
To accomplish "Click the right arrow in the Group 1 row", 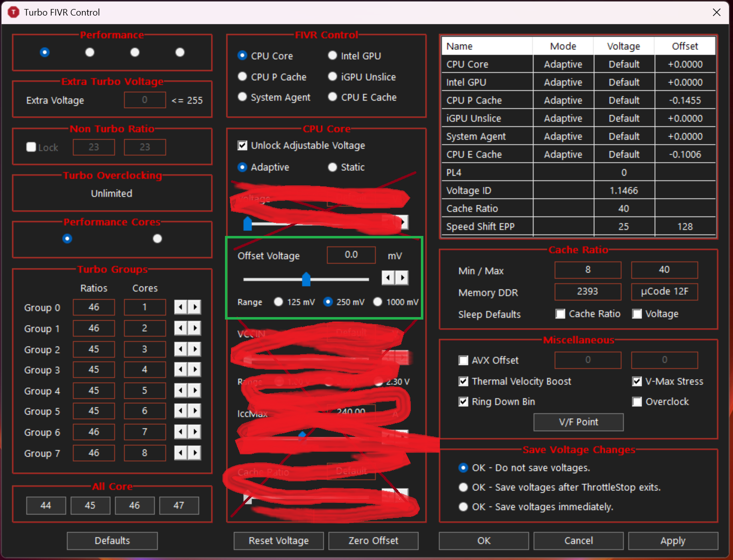I will (x=194, y=328).
